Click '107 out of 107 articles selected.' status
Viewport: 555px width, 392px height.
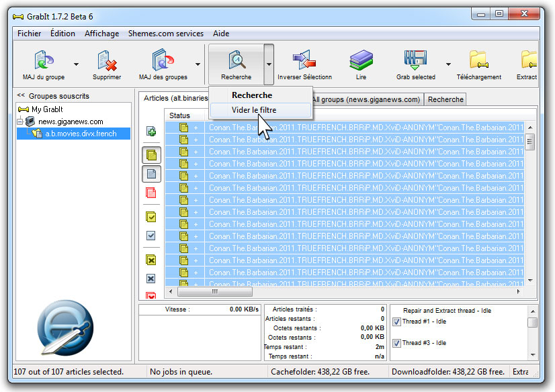(x=69, y=372)
